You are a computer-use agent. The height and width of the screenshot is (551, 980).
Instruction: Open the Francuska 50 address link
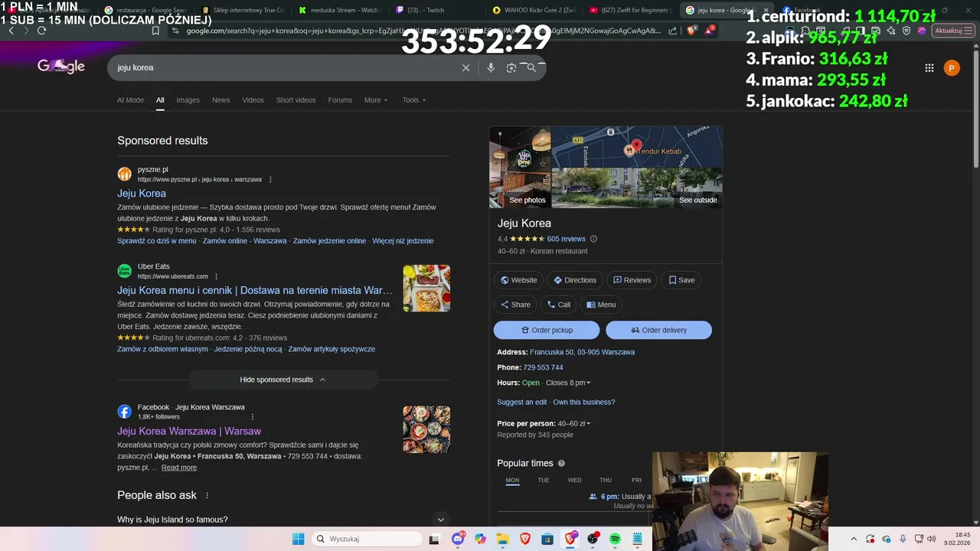tap(582, 352)
